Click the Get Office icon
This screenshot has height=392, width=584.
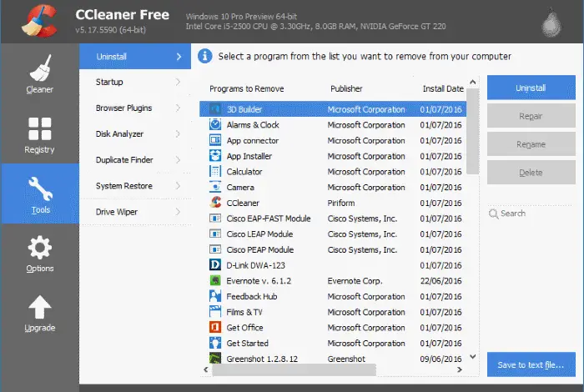click(215, 327)
